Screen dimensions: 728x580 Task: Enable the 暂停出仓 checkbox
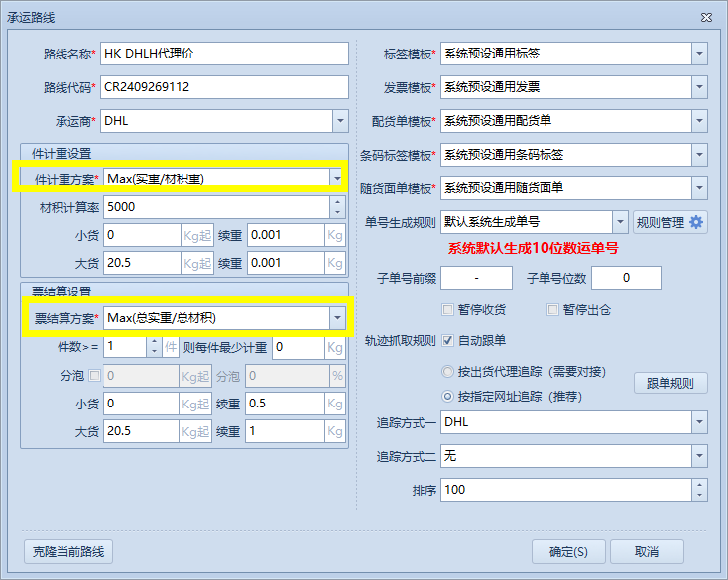[553, 309]
